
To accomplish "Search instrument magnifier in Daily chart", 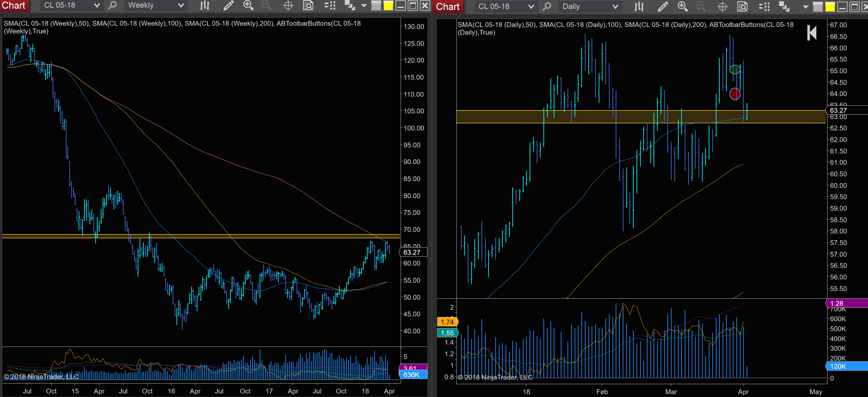I will click(547, 7).
